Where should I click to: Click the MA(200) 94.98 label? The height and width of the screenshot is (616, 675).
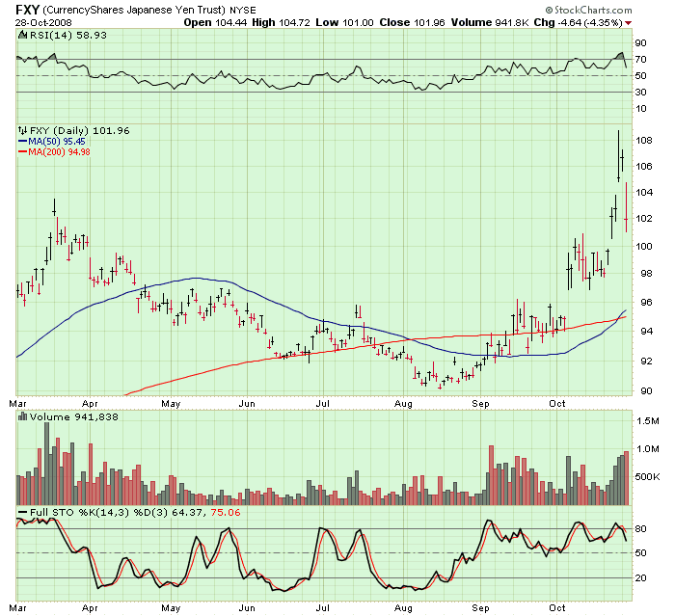[59, 151]
